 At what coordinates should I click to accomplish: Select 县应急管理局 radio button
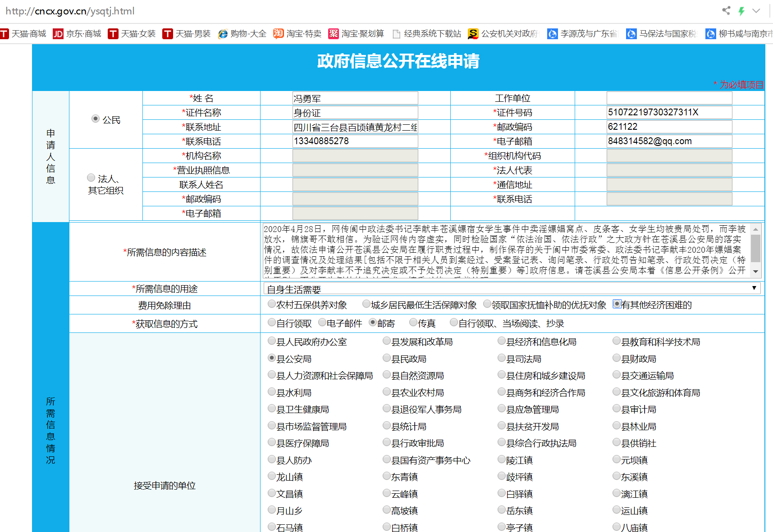(502, 408)
